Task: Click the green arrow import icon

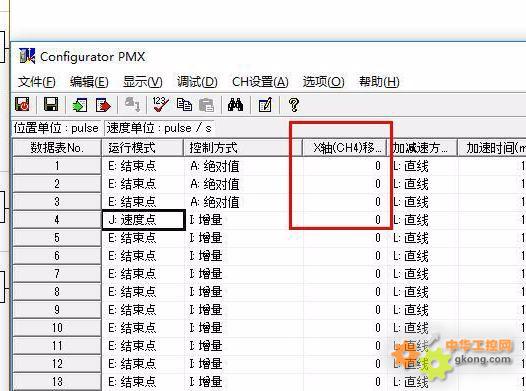Action: [80, 105]
